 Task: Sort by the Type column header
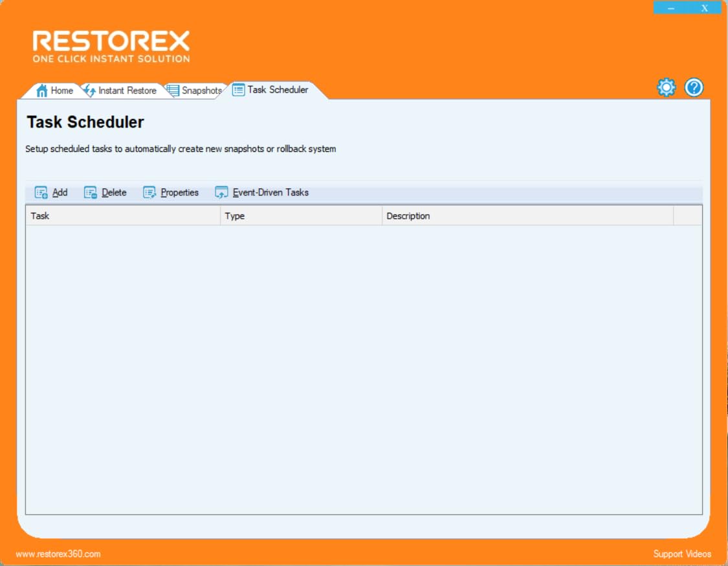click(302, 216)
